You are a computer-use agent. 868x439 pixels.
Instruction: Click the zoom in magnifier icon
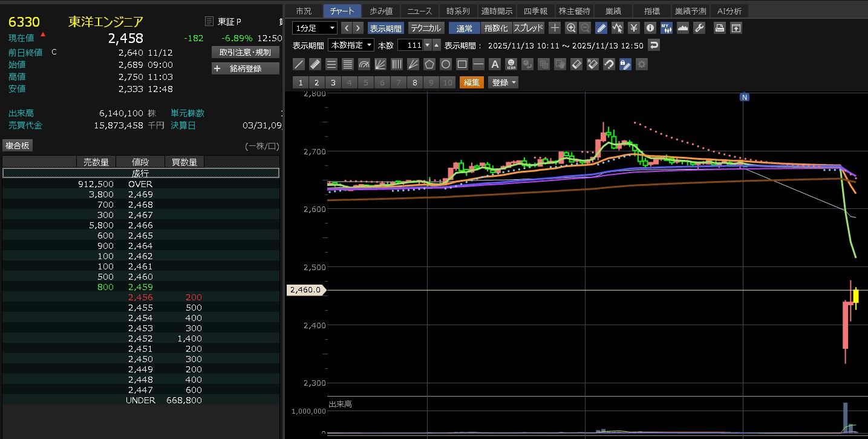[571, 28]
